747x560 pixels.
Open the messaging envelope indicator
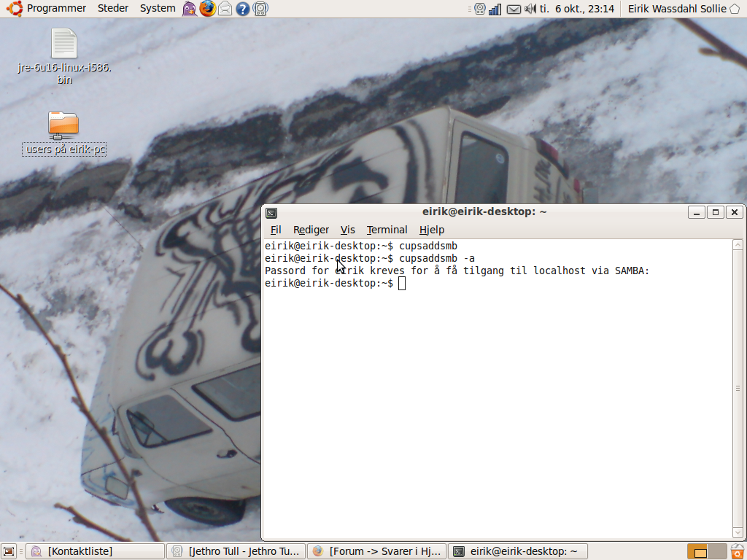click(x=513, y=9)
